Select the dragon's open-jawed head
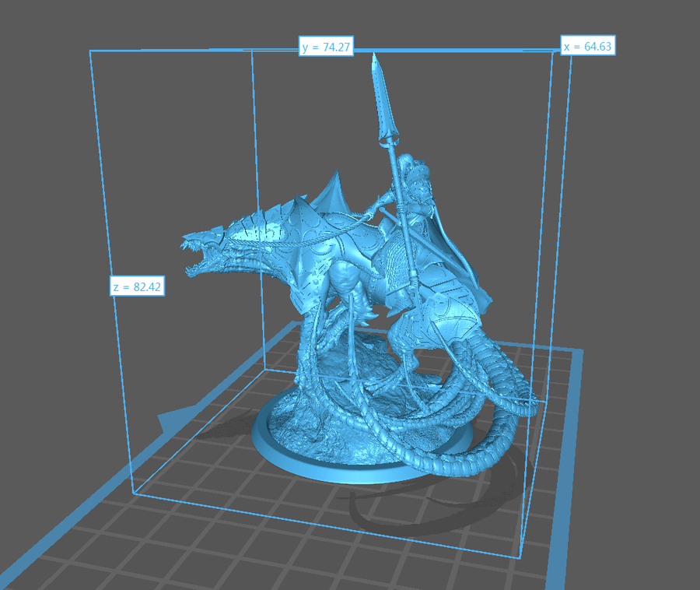This screenshot has height=590, width=700. [x=204, y=249]
